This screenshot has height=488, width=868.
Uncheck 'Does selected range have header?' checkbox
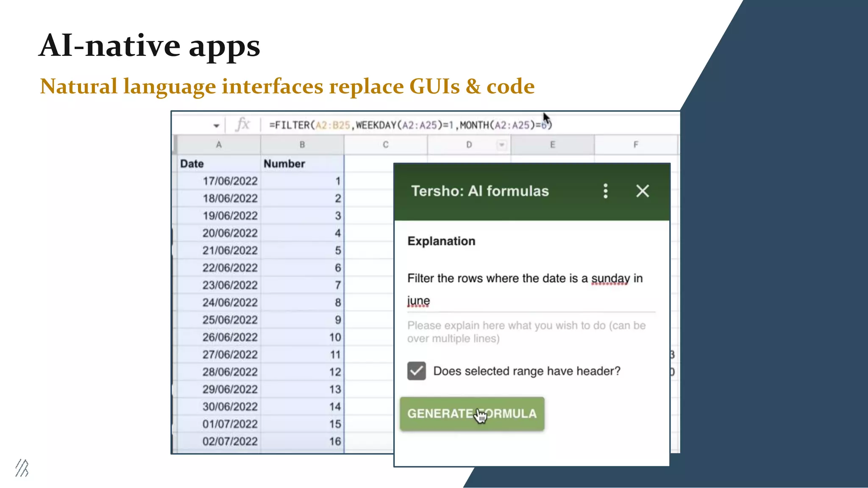[416, 371]
